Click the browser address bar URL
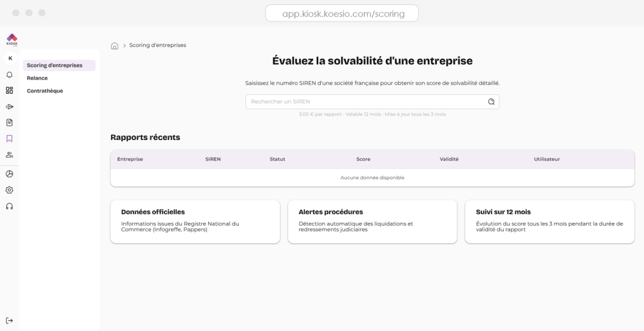Image resolution: width=644 pixels, height=331 pixels. click(x=342, y=14)
